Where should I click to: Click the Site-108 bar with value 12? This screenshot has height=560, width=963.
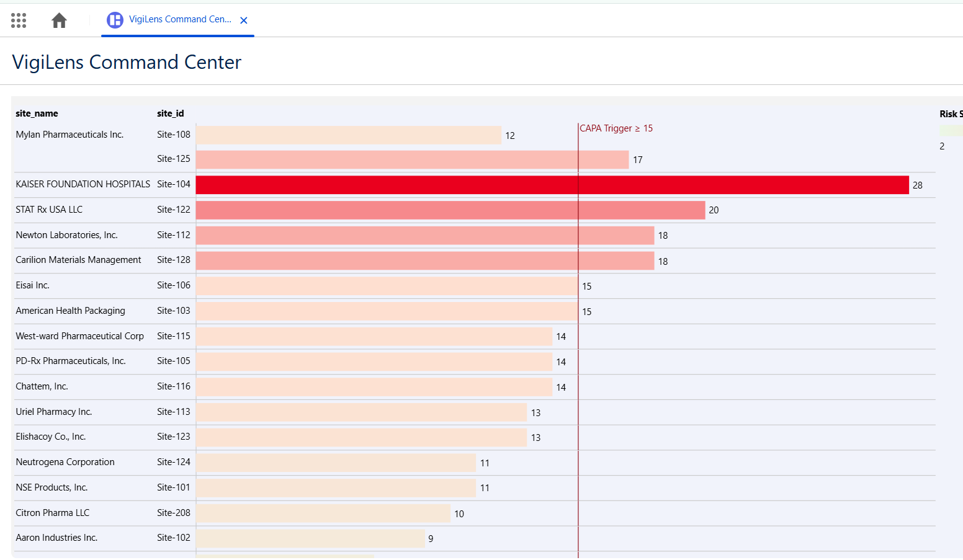(x=349, y=135)
